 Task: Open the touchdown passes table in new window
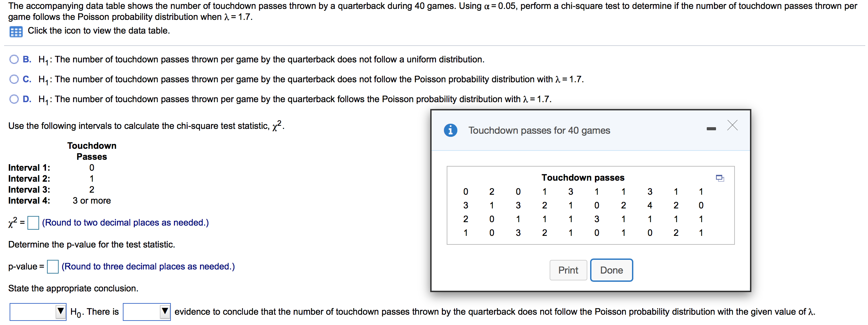point(720,178)
